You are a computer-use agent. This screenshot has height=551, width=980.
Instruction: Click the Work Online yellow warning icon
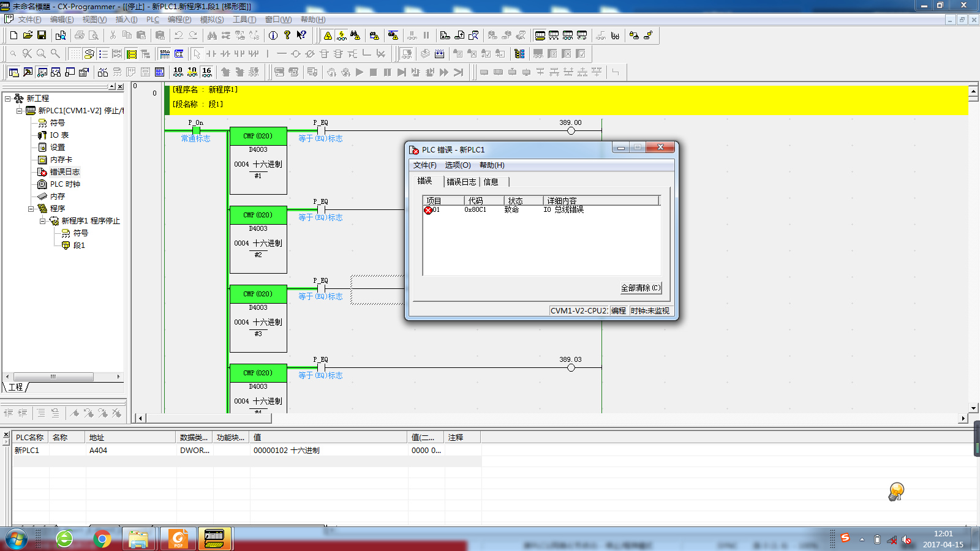pyautogui.click(x=328, y=36)
